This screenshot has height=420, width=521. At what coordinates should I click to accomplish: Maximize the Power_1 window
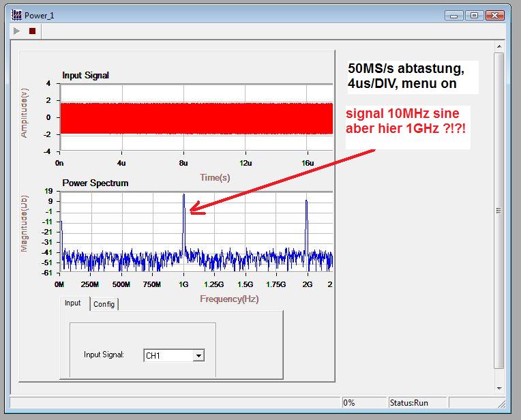(x=475, y=15)
